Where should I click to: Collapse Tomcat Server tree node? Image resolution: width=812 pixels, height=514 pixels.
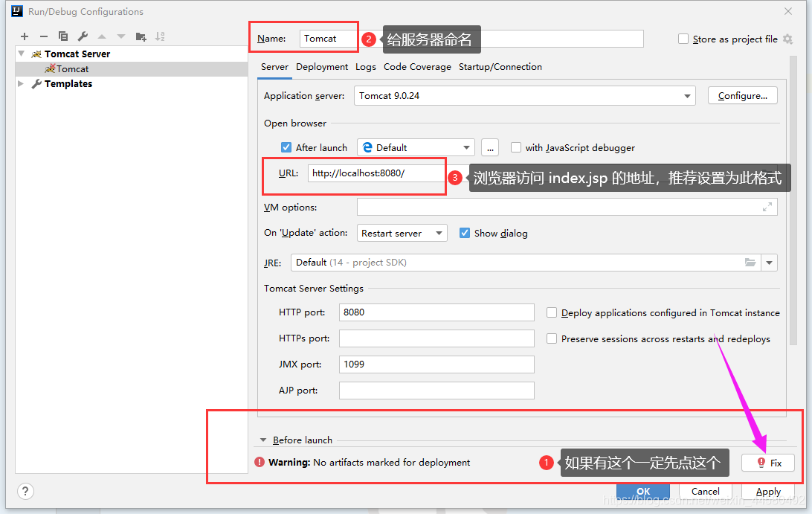pyautogui.click(x=22, y=54)
